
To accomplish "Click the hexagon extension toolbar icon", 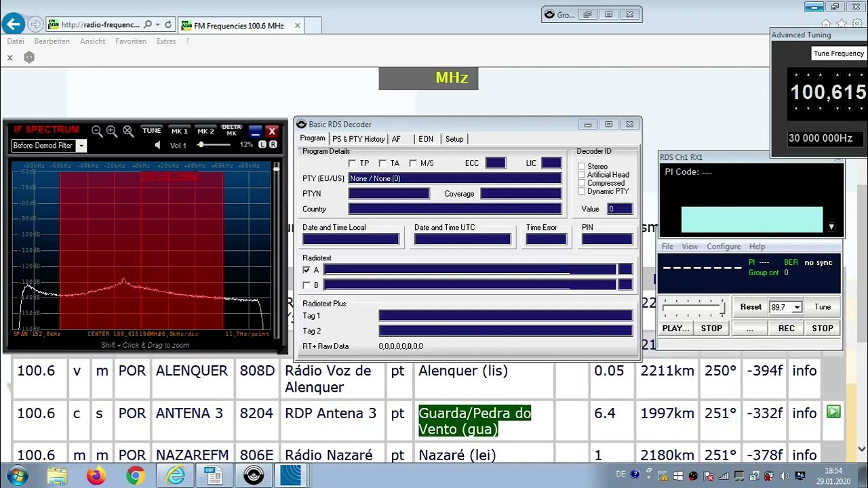I will point(29,58).
